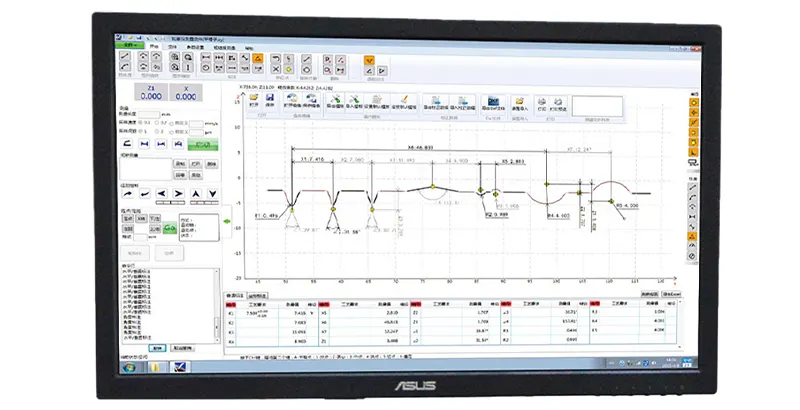Click the large green start button
800x410 pixels.
tap(204, 144)
